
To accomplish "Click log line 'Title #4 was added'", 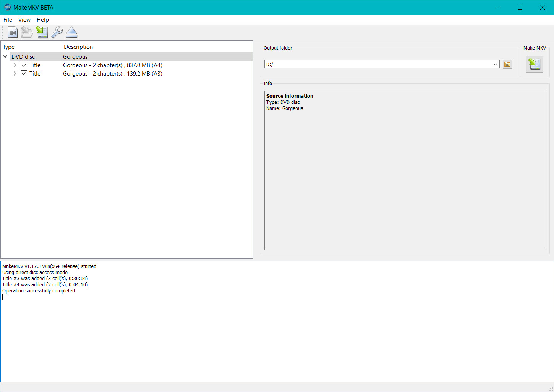I will point(45,285).
